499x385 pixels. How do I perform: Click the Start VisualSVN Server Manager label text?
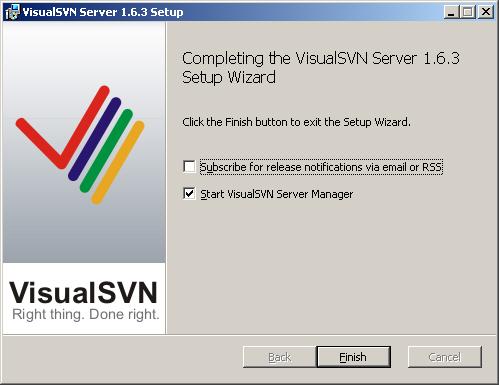[x=277, y=194]
